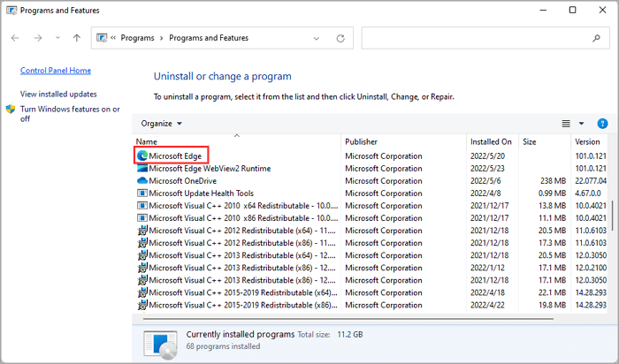
Task: Open Control Panel Home link
Action: click(55, 71)
